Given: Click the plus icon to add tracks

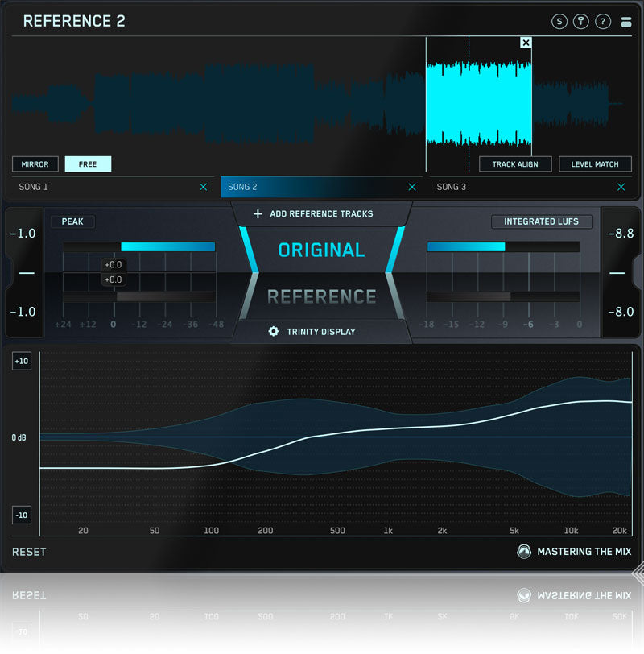Looking at the screenshot, I should pyautogui.click(x=258, y=213).
